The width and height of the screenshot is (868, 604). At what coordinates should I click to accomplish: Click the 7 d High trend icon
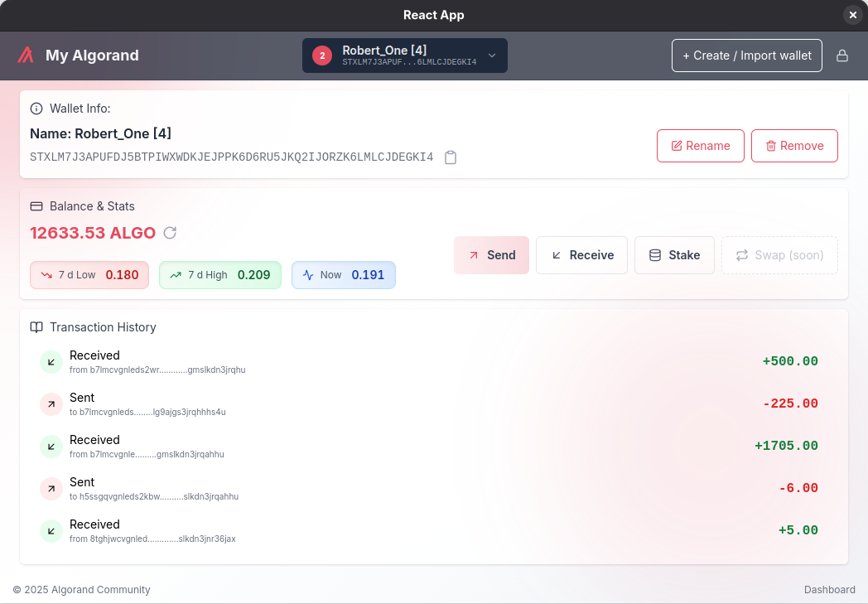176,275
